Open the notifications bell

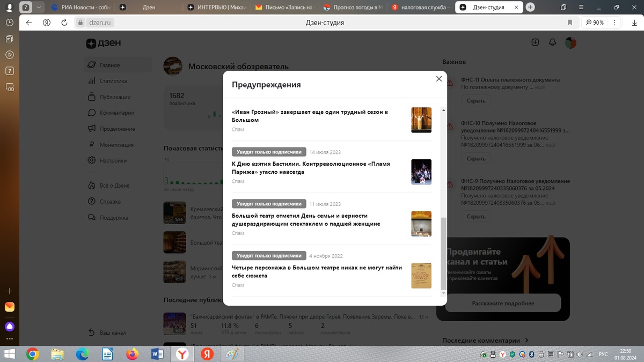pos(552,42)
